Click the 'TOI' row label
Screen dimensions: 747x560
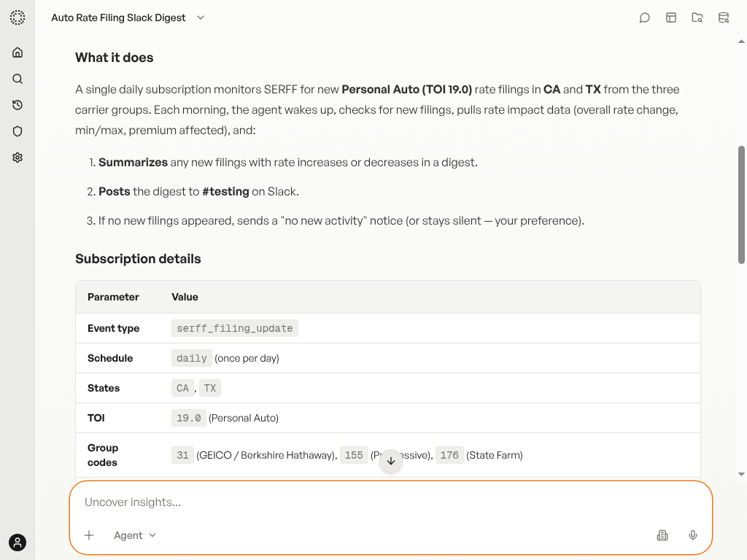click(96, 418)
